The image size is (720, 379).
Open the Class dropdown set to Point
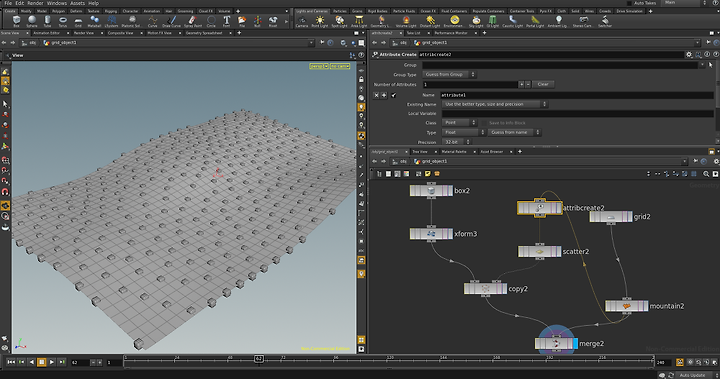coord(460,123)
